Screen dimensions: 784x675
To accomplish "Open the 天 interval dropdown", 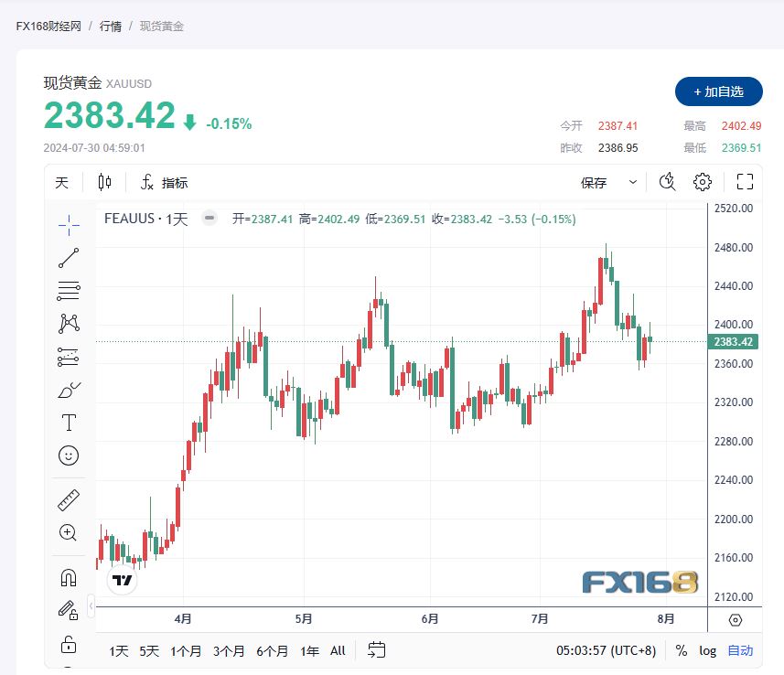I will point(61,182).
